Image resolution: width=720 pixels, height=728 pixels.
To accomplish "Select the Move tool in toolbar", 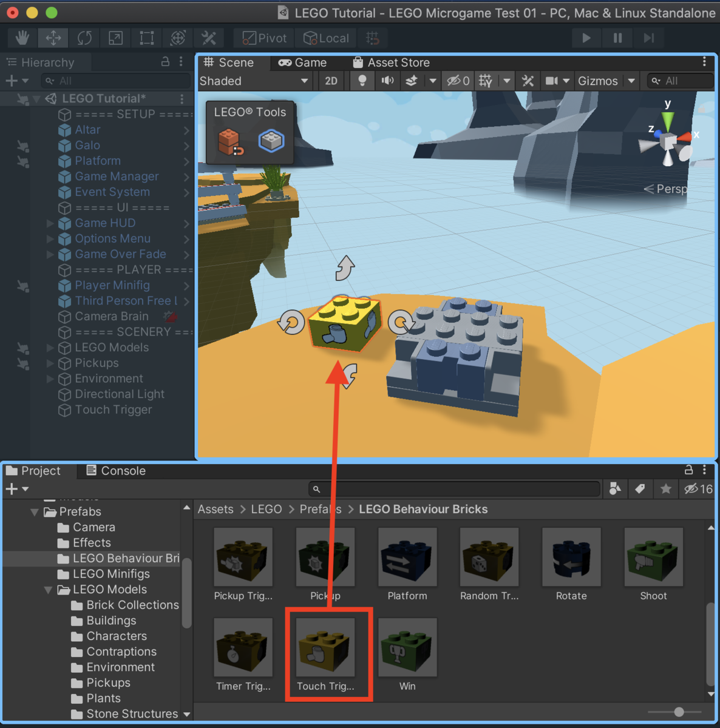I will click(53, 38).
